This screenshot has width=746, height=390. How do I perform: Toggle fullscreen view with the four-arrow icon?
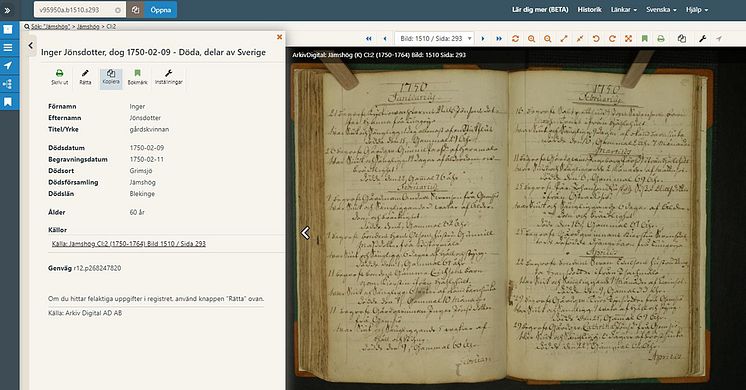pos(628,39)
